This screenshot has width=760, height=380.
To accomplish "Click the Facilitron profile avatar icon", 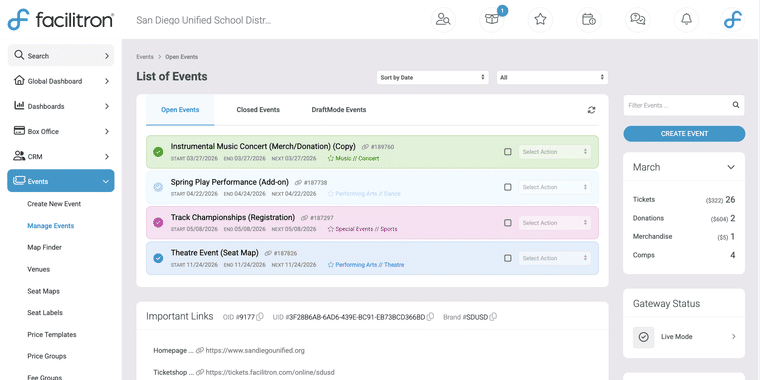I will tap(732, 20).
